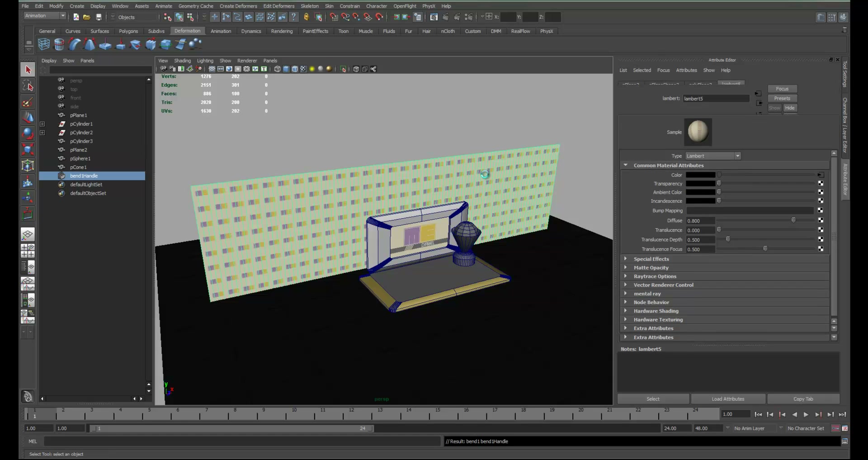Expand the Raytrace Options section

tap(626, 276)
